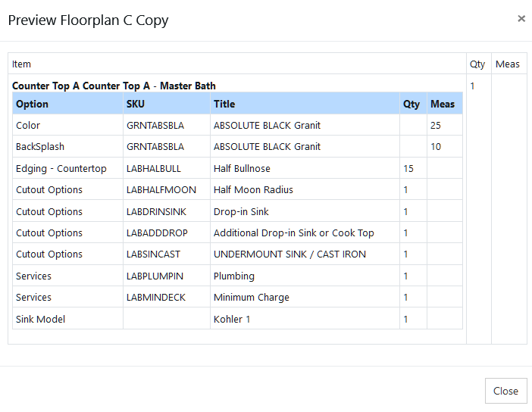The height and width of the screenshot is (412, 532).
Task: Select the Counter Top A Master Bath heading
Action: coord(114,86)
